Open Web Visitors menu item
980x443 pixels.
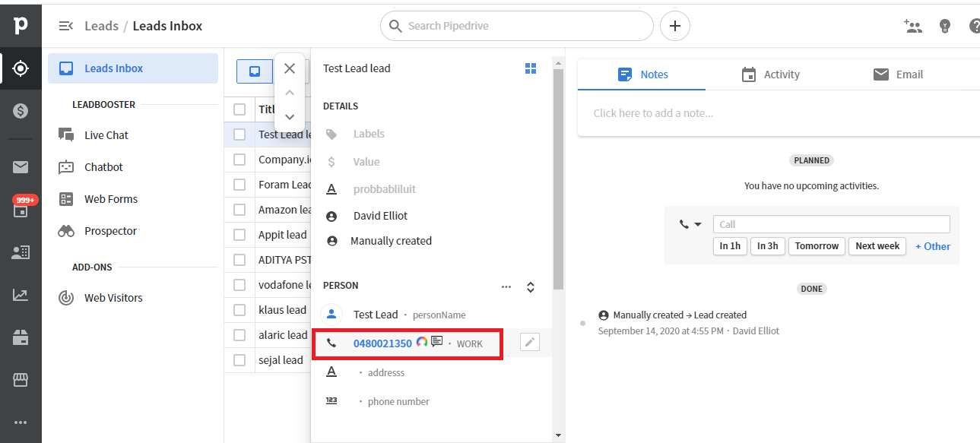[x=113, y=298]
